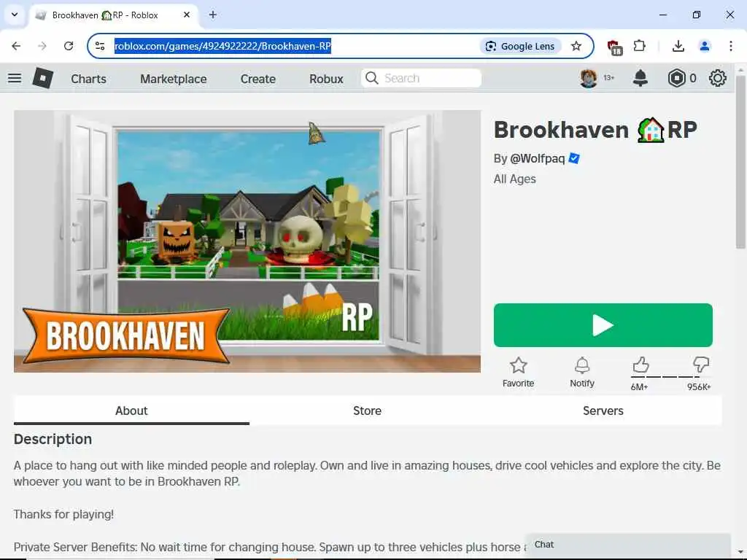Click the 'Thanks for playing!' text

[x=64, y=514]
